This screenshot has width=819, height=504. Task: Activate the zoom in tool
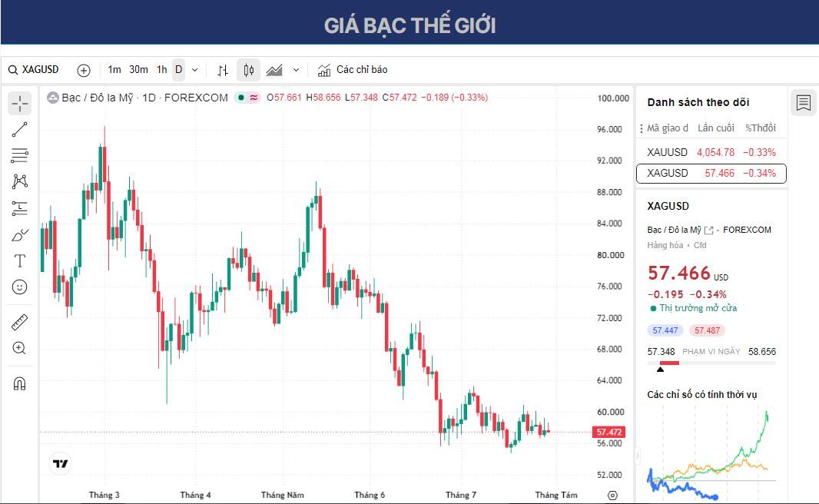click(20, 348)
